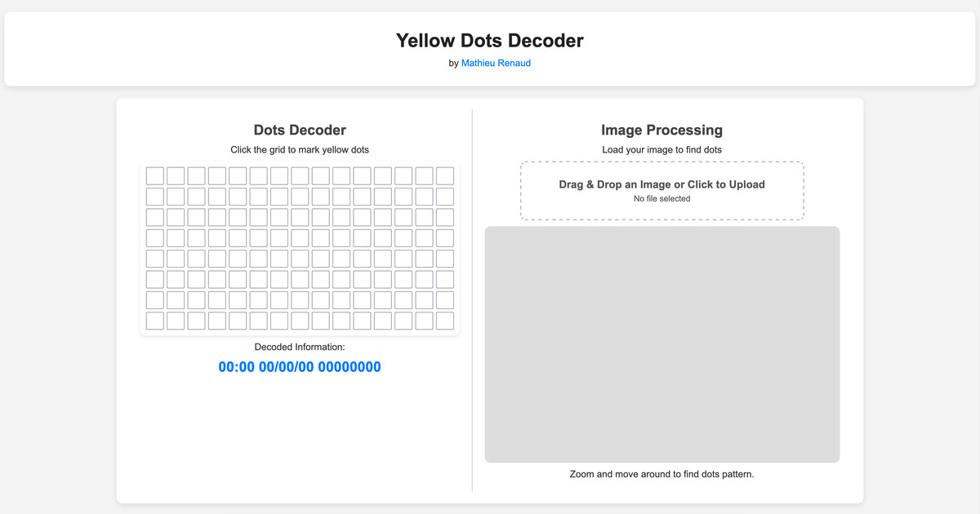980x514 pixels.
Task: Toggle the tenth cell in the third grid row
Action: tap(341, 217)
